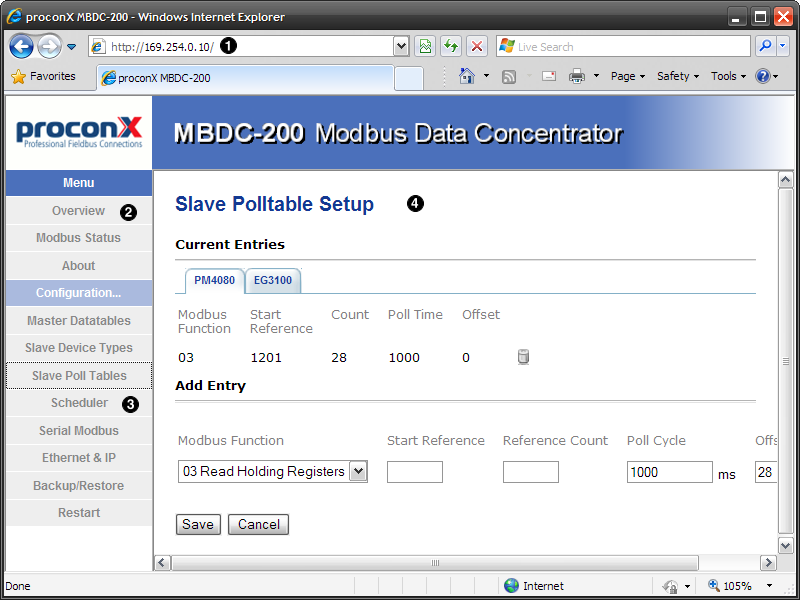
Task: Click the browser Forward arrow button
Action: [x=49, y=47]
